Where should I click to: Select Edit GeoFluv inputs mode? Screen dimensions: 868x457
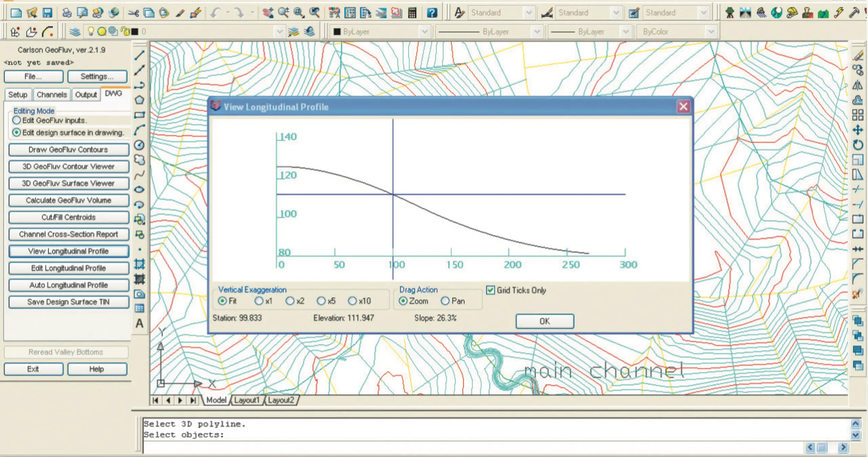point(16,120)
